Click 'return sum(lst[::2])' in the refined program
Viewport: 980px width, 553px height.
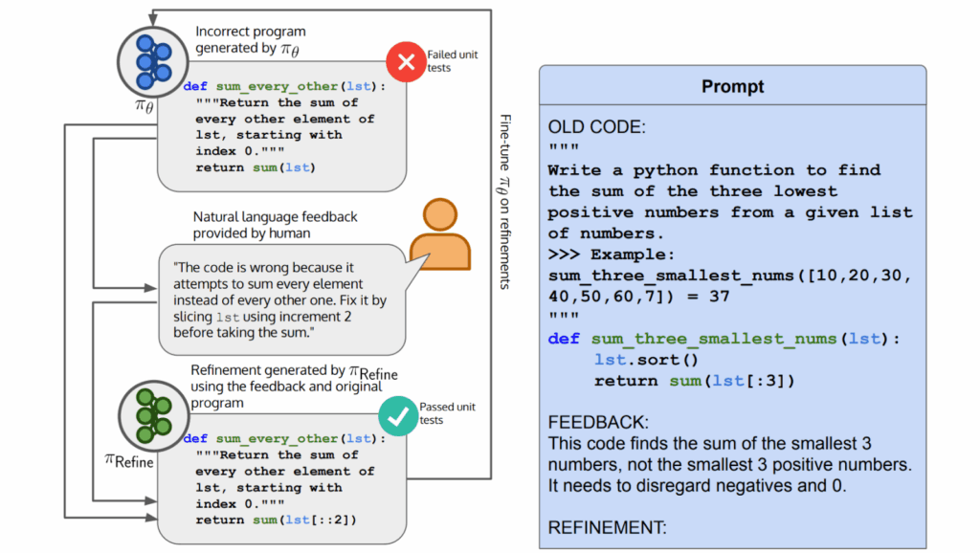click(274, 520)
